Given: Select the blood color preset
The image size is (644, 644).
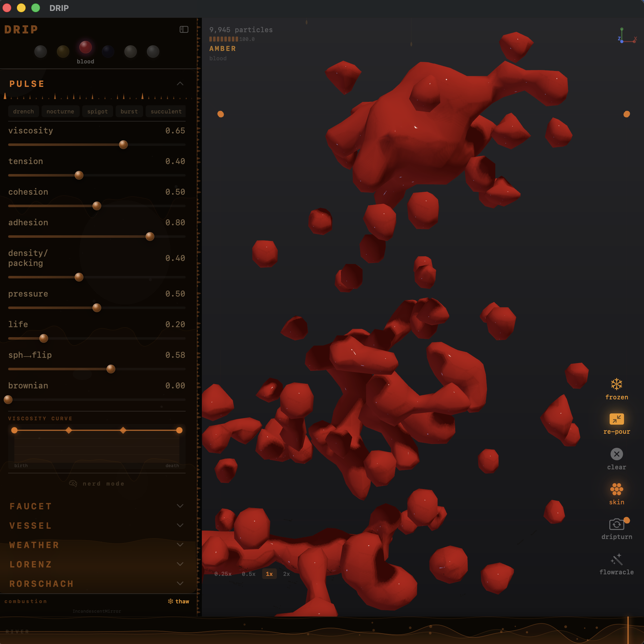Looking at the screenshot, I should [85, 48].
